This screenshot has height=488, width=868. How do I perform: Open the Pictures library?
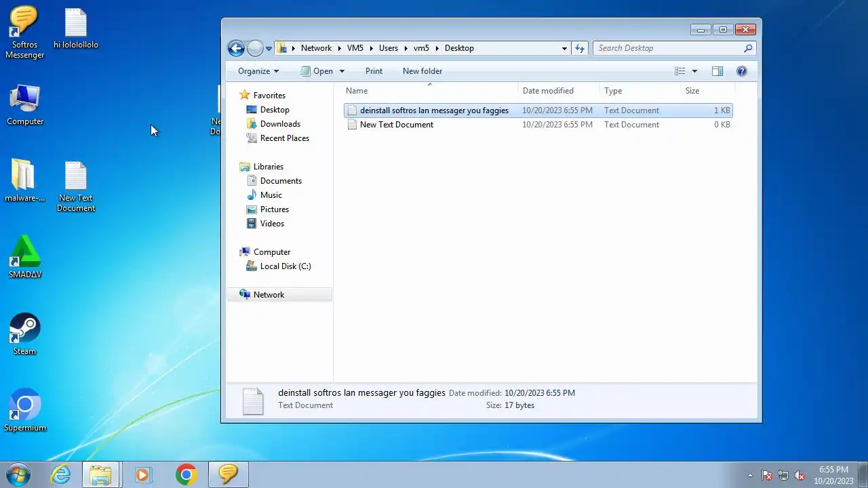point(274,209)
